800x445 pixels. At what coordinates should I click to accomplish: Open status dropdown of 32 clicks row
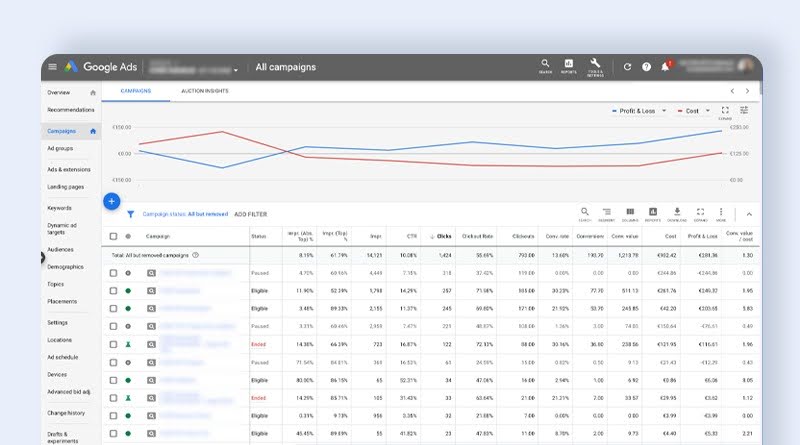128,416
